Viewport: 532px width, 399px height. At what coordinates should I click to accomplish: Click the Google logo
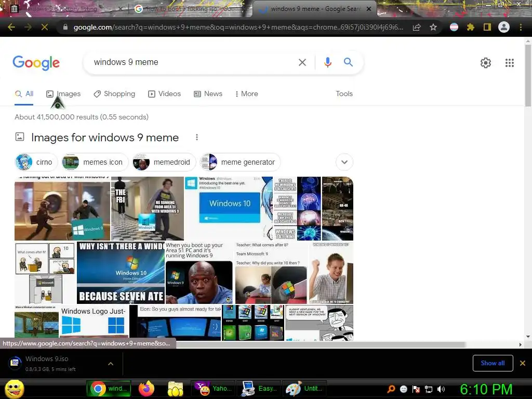click(36, 63)
